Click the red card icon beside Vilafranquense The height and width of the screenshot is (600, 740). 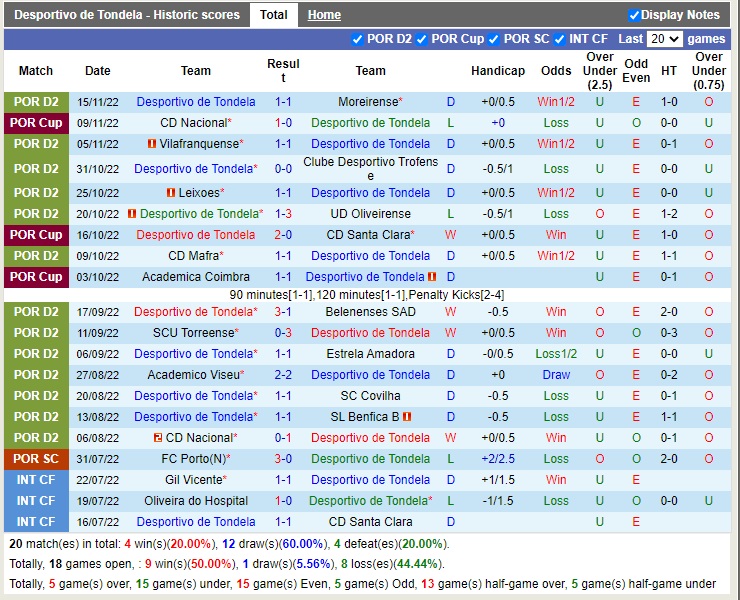tap(152, 144)
